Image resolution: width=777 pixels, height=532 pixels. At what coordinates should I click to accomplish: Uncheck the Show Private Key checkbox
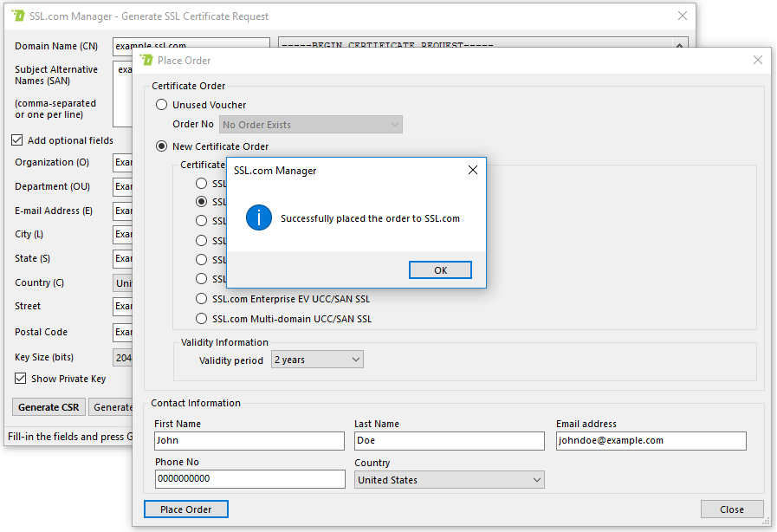pos(19,379)
